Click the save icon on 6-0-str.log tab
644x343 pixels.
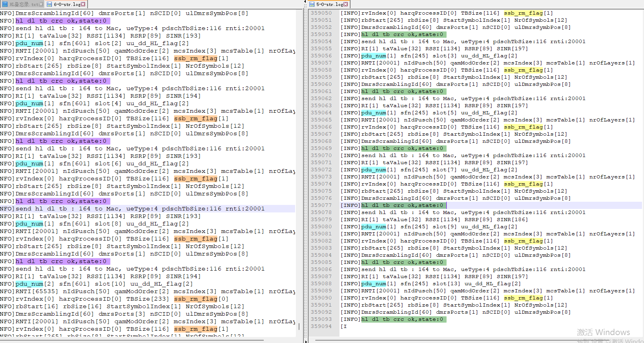point(50,4)
